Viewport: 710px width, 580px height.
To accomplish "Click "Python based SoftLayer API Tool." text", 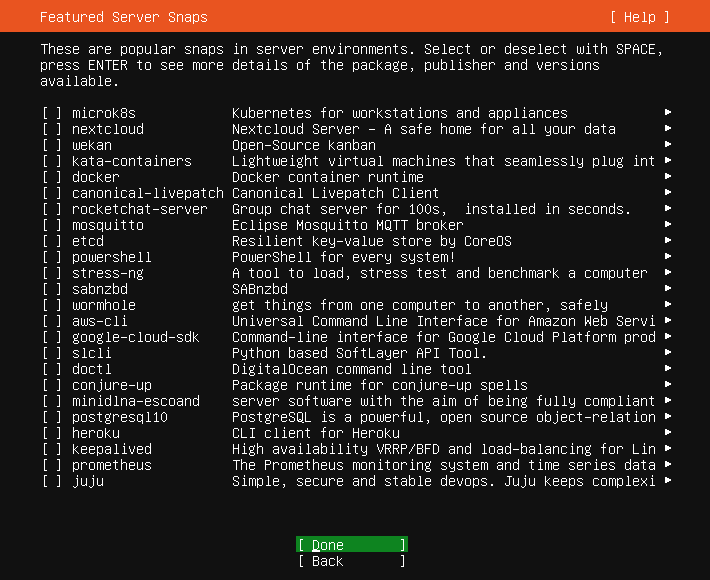I will pyautogui.click(x=360, y=353).
